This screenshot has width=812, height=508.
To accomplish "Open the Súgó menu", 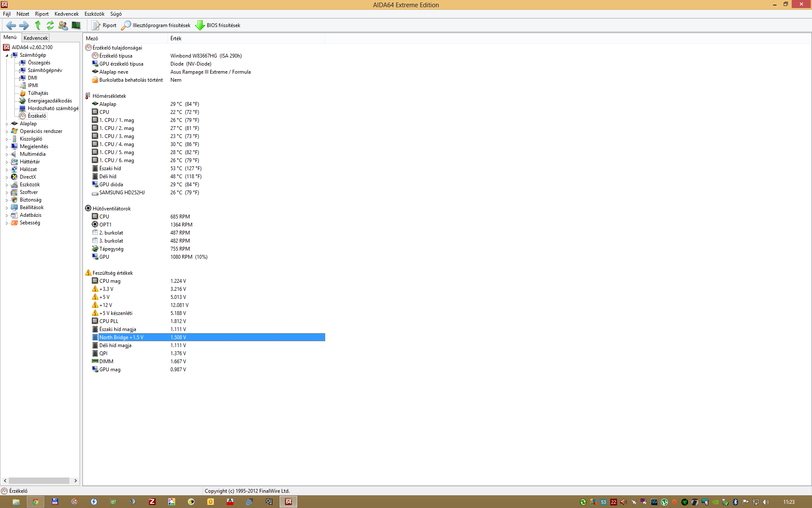I will (116, 14).
